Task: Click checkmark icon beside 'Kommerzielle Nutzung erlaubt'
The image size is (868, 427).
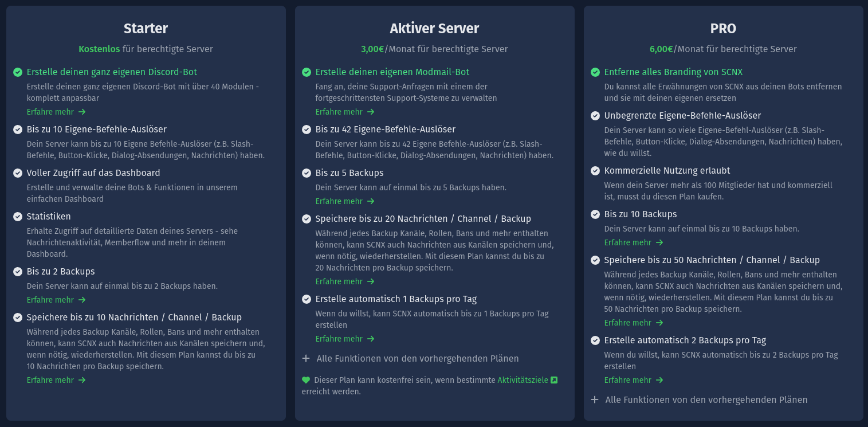Action: tap(595, 171)
